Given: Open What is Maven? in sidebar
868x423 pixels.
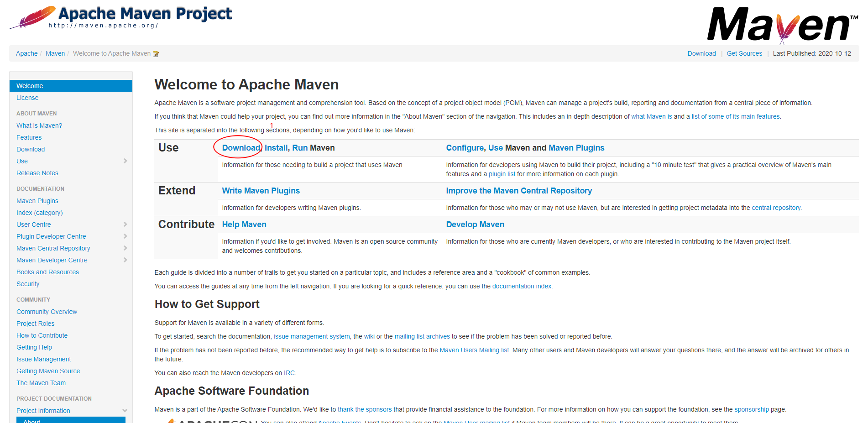Looking at the screenshot, I should coord(39,125).
